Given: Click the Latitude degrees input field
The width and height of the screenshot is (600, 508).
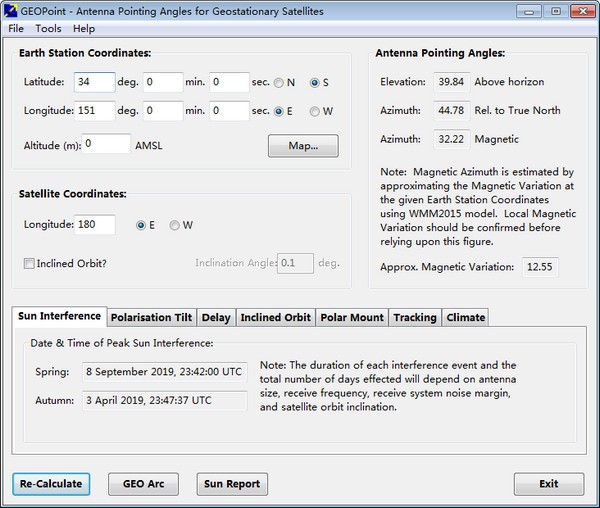Looking at the screenshot, I should point(94,82).
